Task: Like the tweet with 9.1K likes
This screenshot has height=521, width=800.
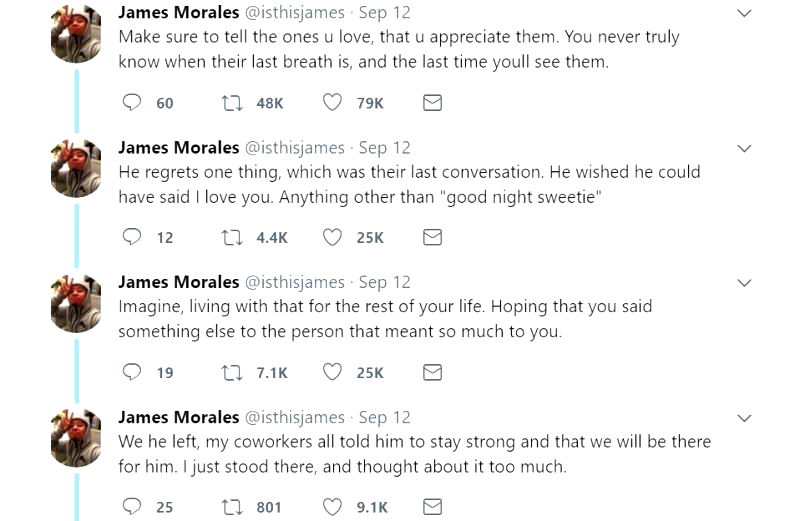Action: [332, 507]
